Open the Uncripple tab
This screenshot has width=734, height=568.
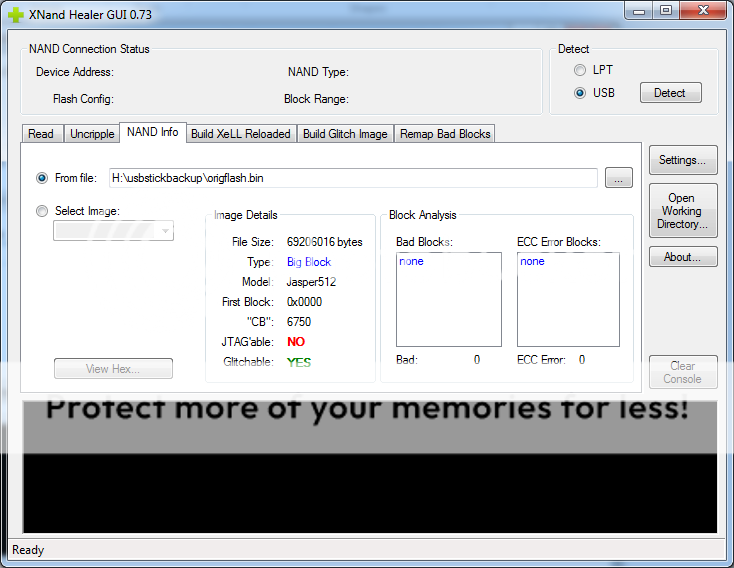(x=92, y=134)
